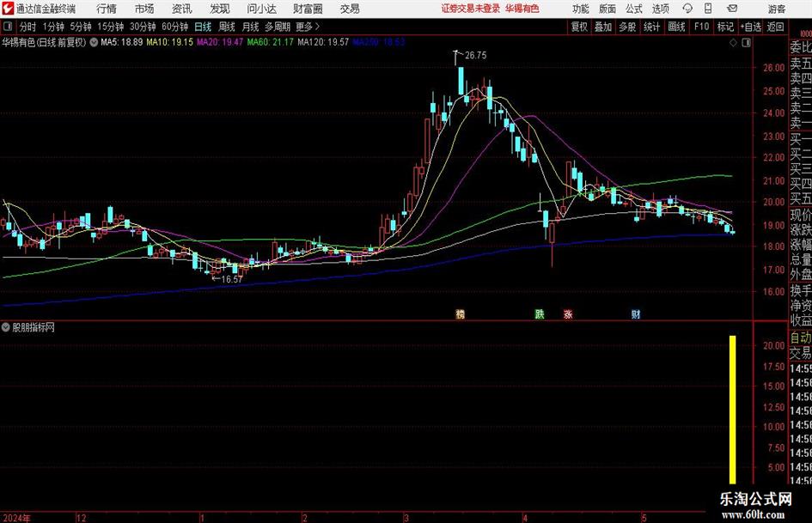The height and width of the screenshot is (523, 812).
Task: Open the 财富圈 menu
Action: [308, 9]
